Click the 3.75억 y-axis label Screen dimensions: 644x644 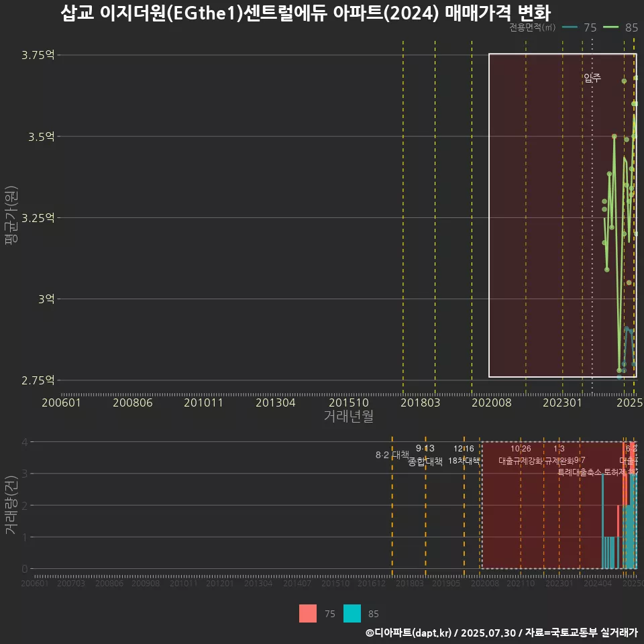tap(38, 55)
